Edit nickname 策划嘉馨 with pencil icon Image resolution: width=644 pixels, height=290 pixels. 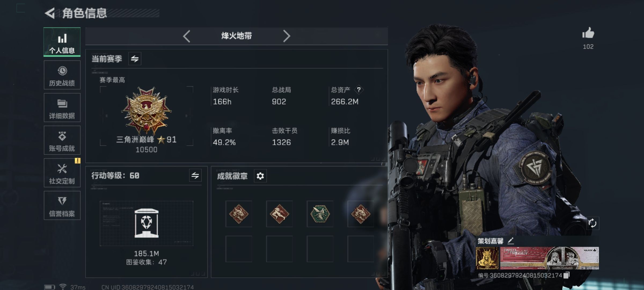(511, 241)
